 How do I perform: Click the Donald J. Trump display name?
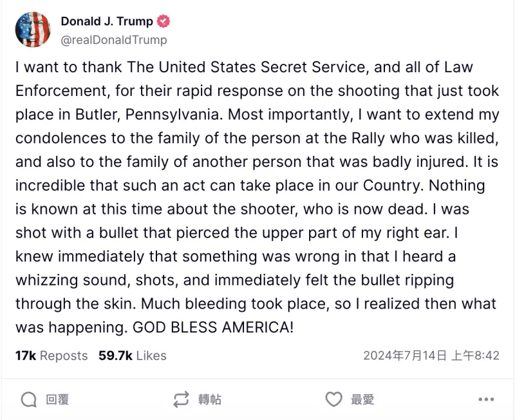point(107,21)
